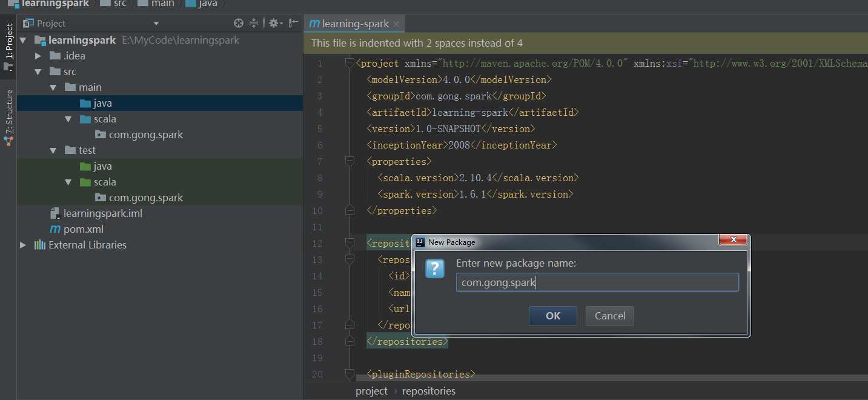Collapse the test folder arrow
This screenshot has height=400, width=868.
(x=53, y=150)
